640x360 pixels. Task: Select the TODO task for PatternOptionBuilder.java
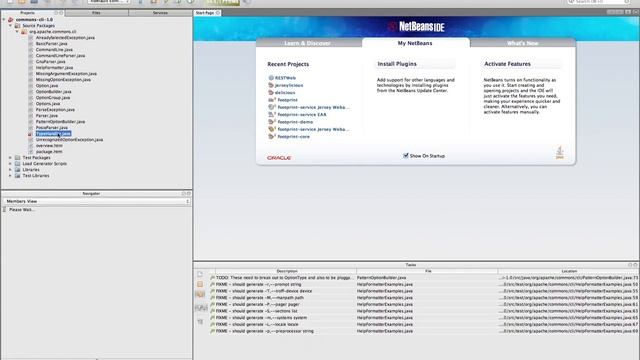[424, 278]
